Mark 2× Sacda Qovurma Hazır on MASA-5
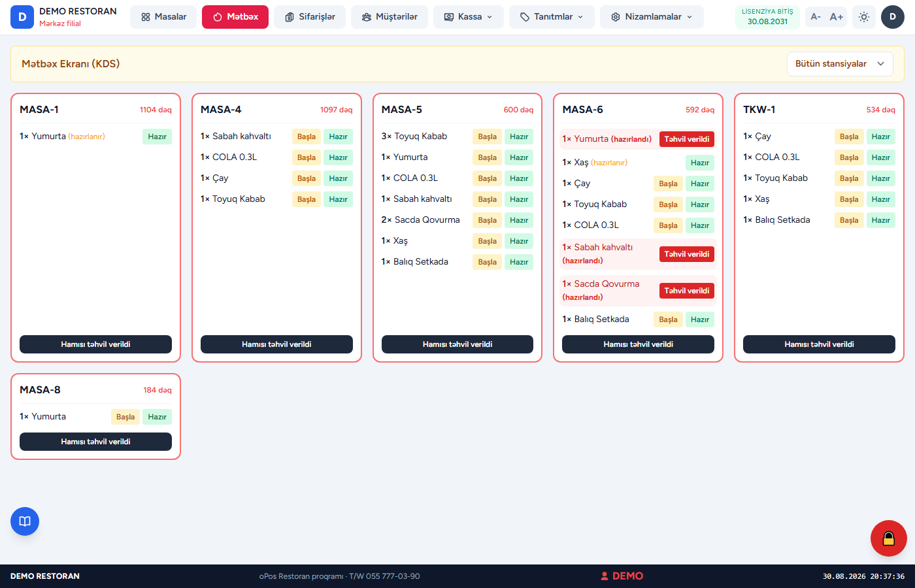This screenshot has height=588, width=915. (x=519, y=220)
